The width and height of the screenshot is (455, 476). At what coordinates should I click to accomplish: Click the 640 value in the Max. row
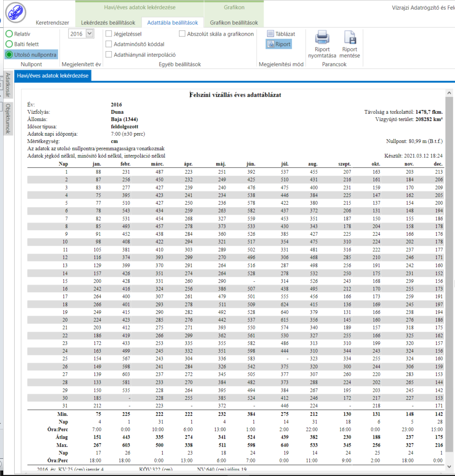[x=285, y=445]
